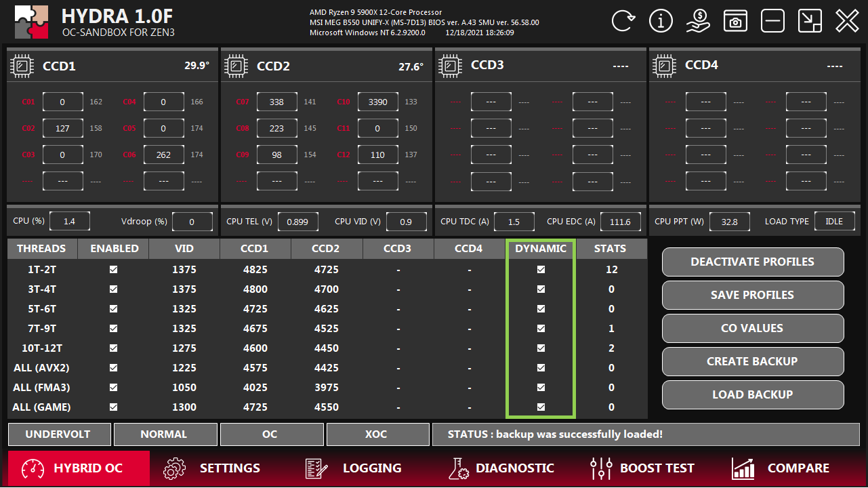Click the CCD2 value 4550 for ALL (GAME)
The image size is (868, 488).
point(327,407)
